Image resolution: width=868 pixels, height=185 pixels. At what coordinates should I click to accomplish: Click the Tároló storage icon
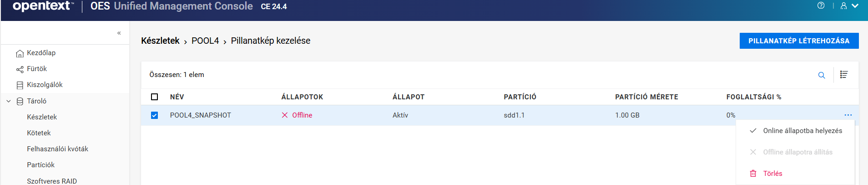click(20, 101)
